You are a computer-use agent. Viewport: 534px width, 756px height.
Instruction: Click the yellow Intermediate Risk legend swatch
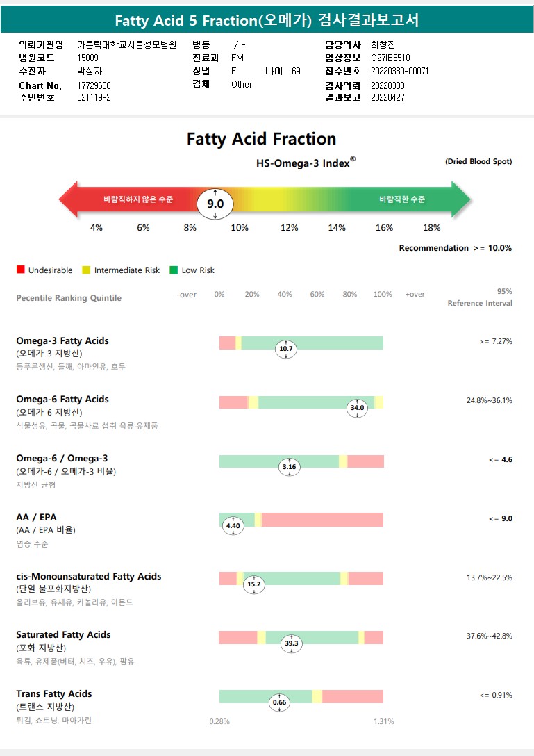(86, 270)
